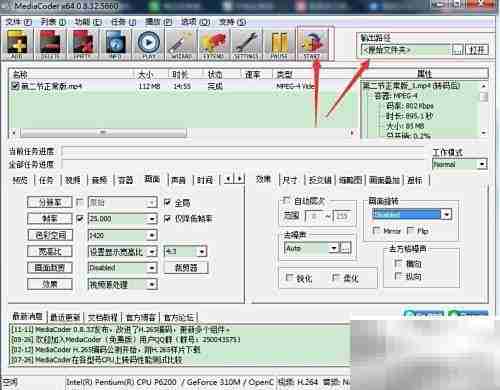Click the PLAY toolbar icon
The image size is (500, 390).
coord(149,44)
